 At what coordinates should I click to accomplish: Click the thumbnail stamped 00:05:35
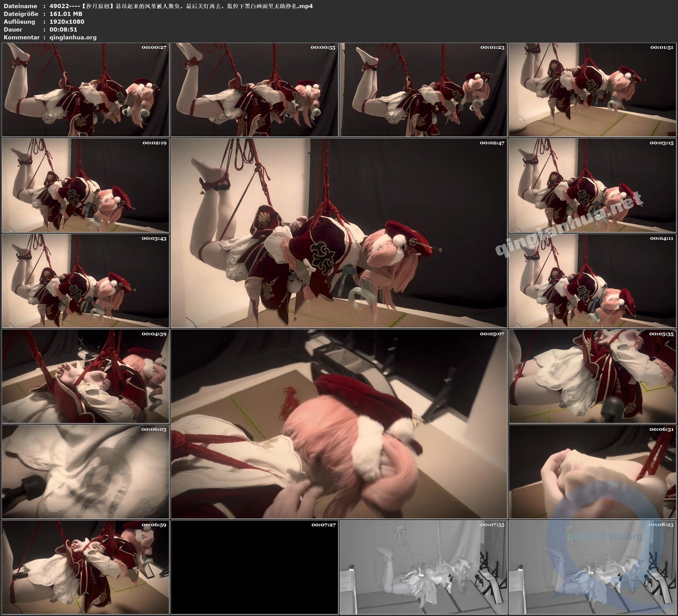(x=592, y=376)
